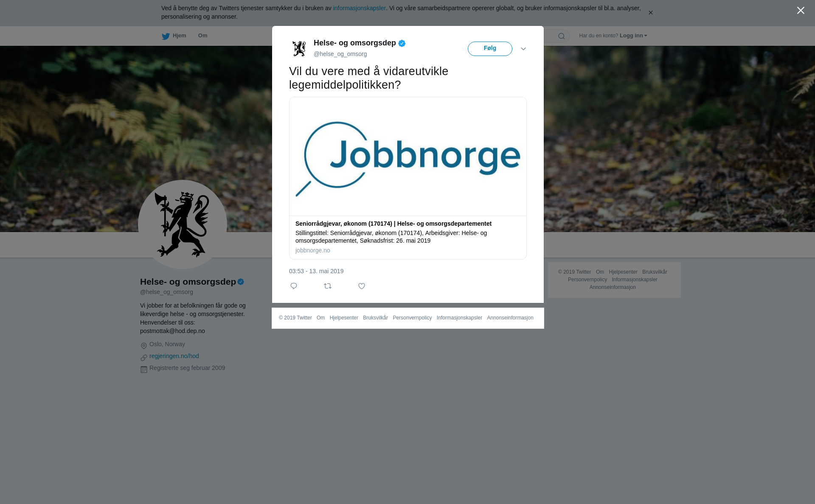Click the tweet timestamp 13. mai 2019
Screen dimensions: 815x504
point(316,271)
